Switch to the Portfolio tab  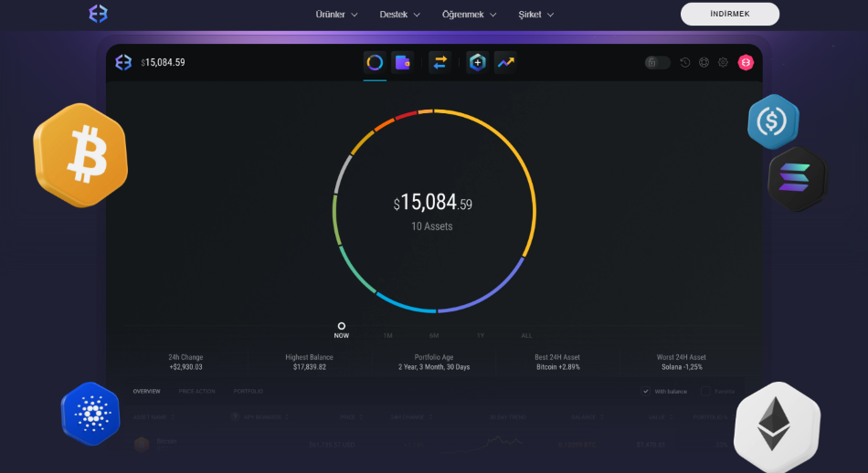pos(248,391)
